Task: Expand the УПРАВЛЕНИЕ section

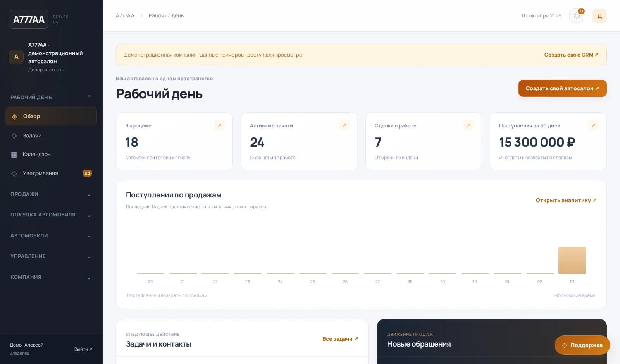Action: click(51, 256)
